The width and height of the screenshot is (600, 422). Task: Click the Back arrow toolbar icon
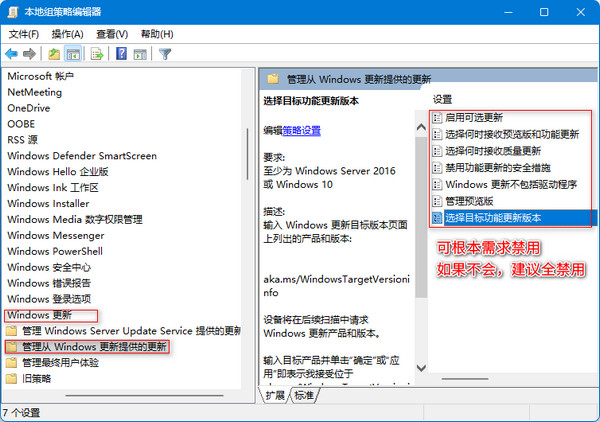(12, 53)
